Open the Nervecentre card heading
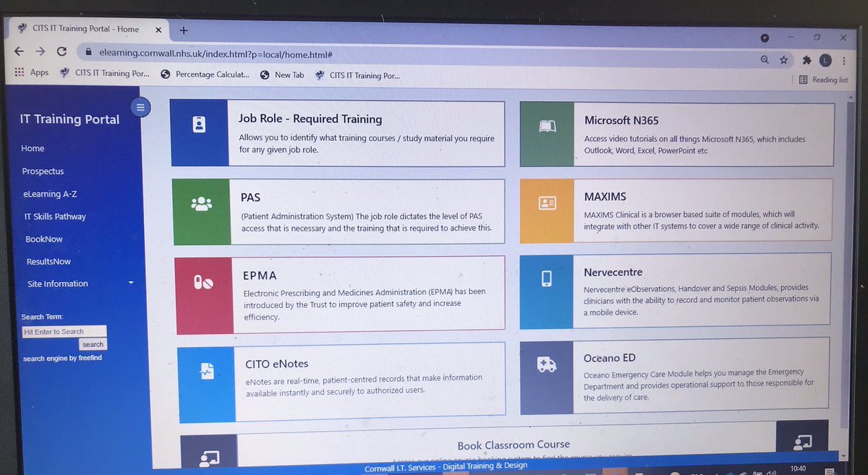This screenshot has width=868, height=475. point(613,273)
